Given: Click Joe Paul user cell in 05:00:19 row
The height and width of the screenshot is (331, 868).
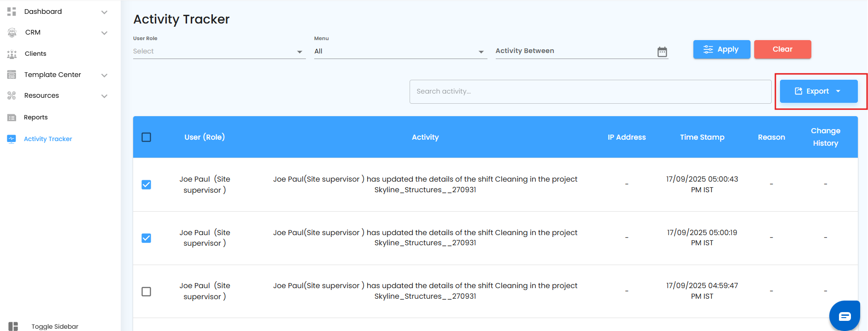Looking at the screenshot, I should click(205, 238).
